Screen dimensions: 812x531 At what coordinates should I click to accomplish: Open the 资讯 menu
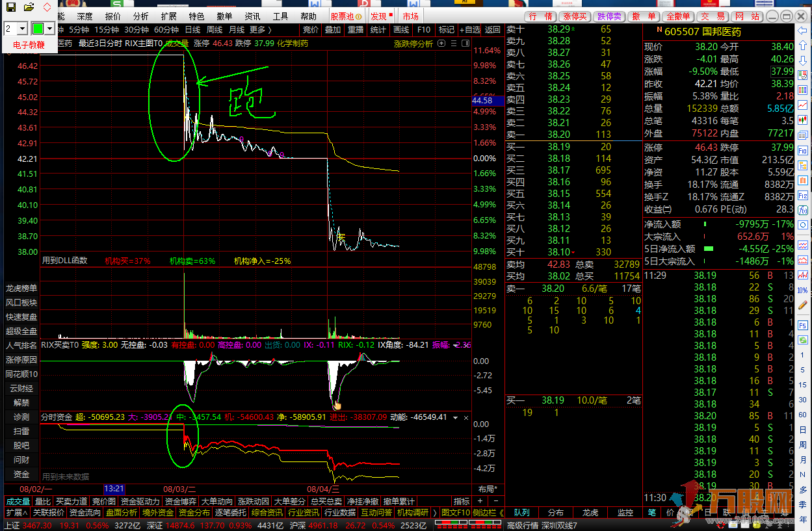pos(252,16)
